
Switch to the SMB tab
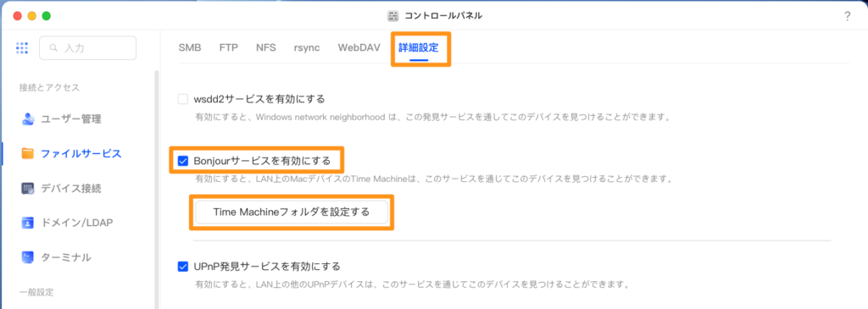(x=190, y=47)
